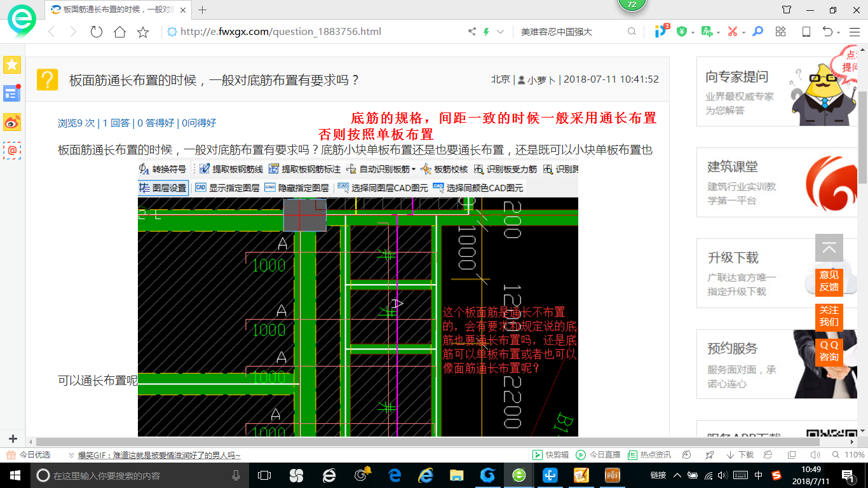868x488 pixels.
Task: Open the green shield payment extension
Action: point(682,32)
